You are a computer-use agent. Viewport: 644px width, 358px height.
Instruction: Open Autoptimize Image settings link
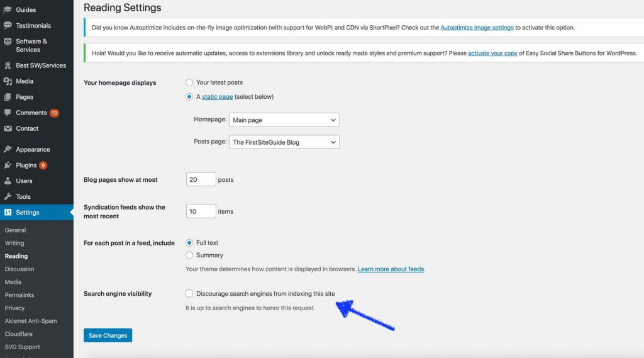[x=477, y=28]
